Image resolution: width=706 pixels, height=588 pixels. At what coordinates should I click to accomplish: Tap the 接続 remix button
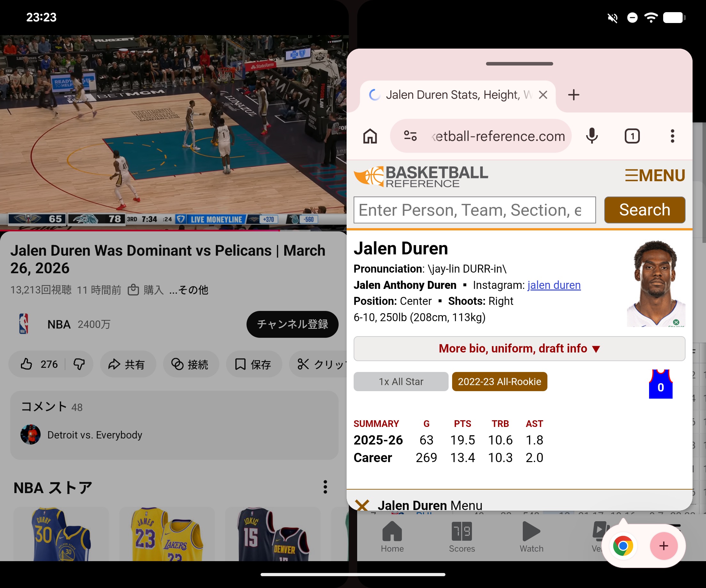pos(191,364)
